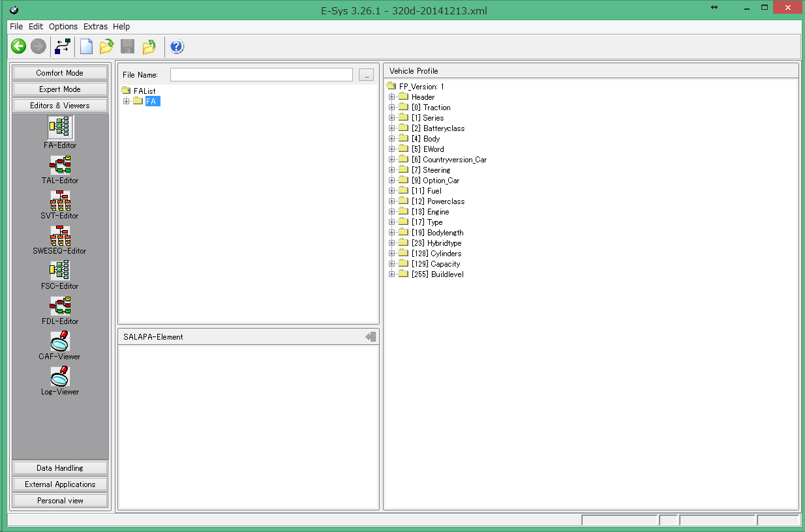Select the [9] Option_Car label
Screen dimensions: 805x532
click(435, 180)
